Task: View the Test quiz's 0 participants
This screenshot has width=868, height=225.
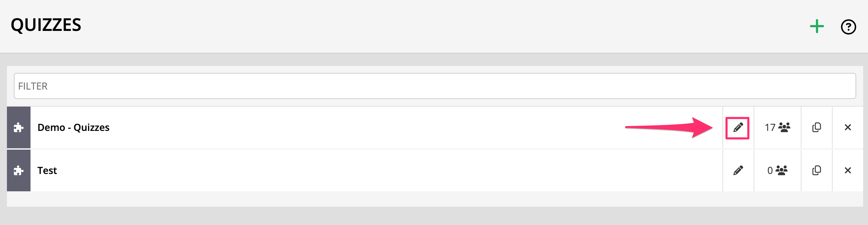Action: (777, 170)
